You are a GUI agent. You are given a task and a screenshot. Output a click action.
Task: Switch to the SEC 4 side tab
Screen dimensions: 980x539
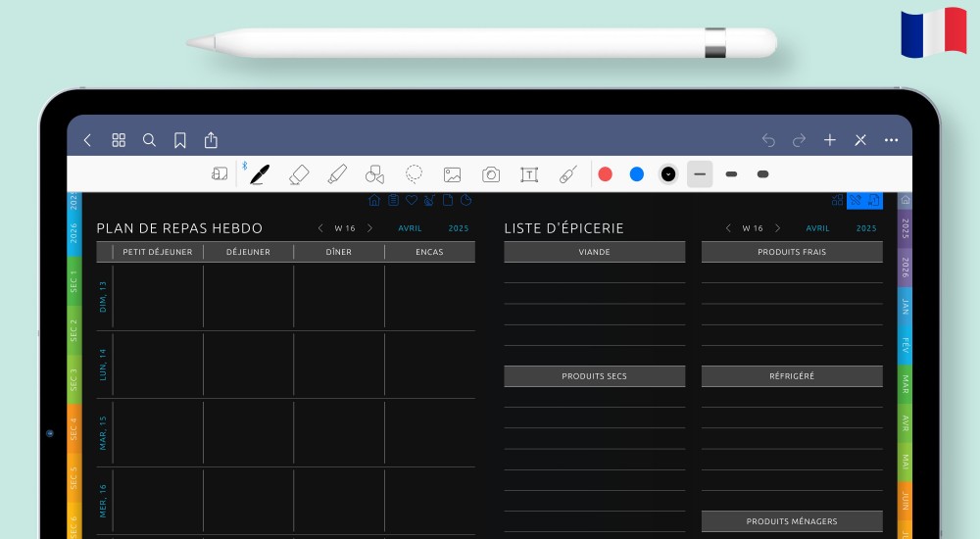tap(73, 429)
